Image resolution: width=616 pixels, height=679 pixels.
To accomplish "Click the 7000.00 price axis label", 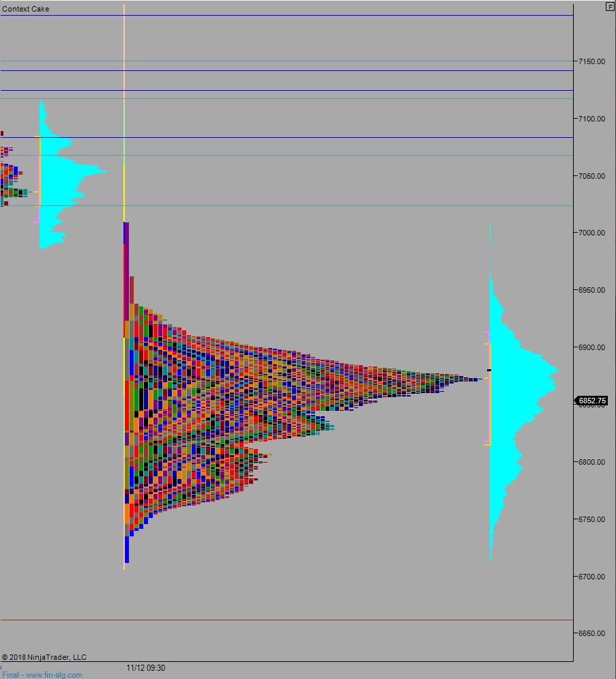I will (x=591, y=233).
